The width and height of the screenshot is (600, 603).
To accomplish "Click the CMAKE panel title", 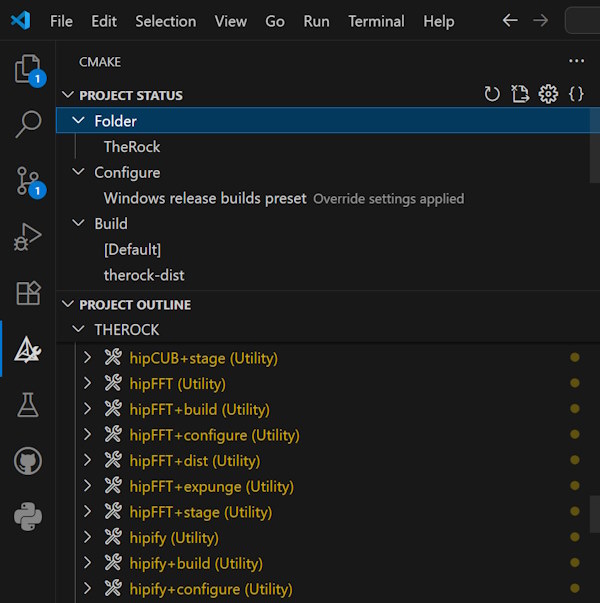I will pyautogui.click(x=100, y=62).
